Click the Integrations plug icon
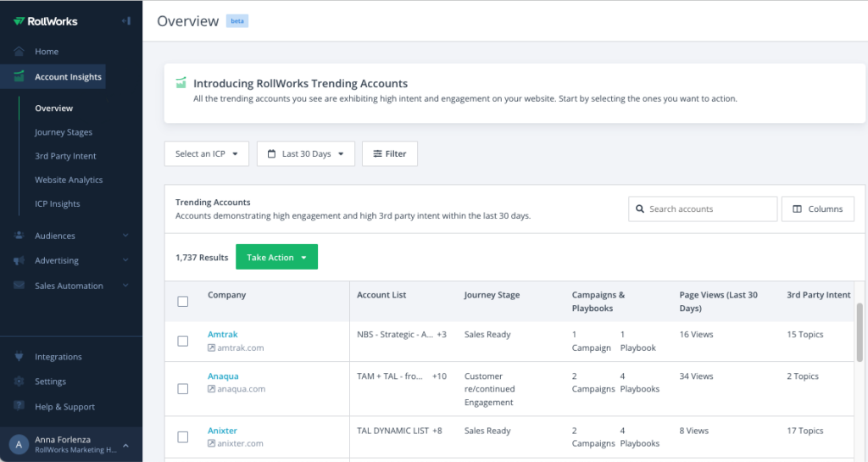868x462 pixels. click(x=19, y=356)
